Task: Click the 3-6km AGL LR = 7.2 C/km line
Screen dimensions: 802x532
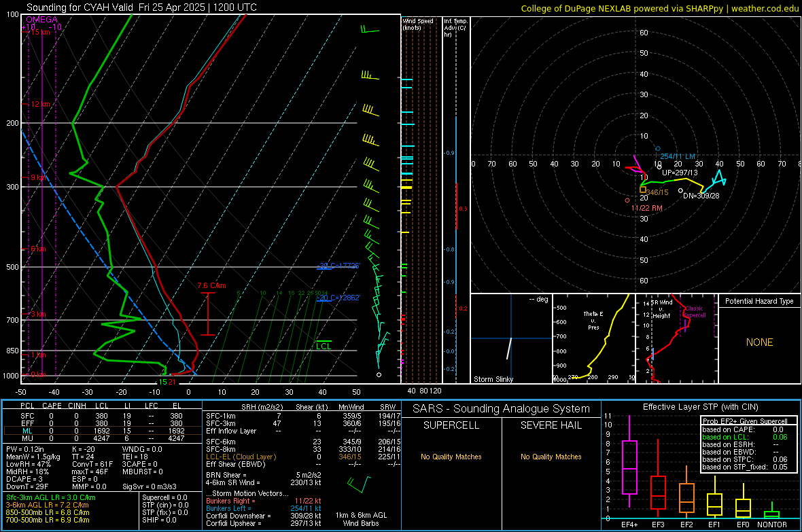Action: (47, 505)
